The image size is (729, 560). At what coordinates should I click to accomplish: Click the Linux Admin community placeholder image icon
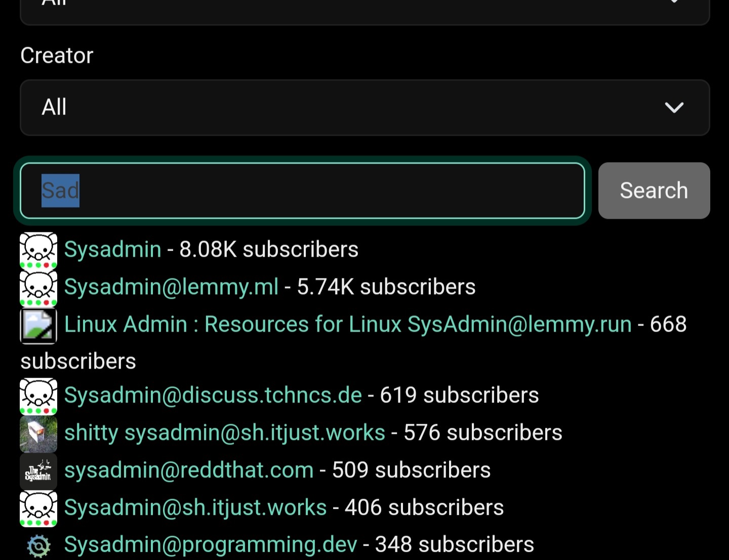[38, 325]
